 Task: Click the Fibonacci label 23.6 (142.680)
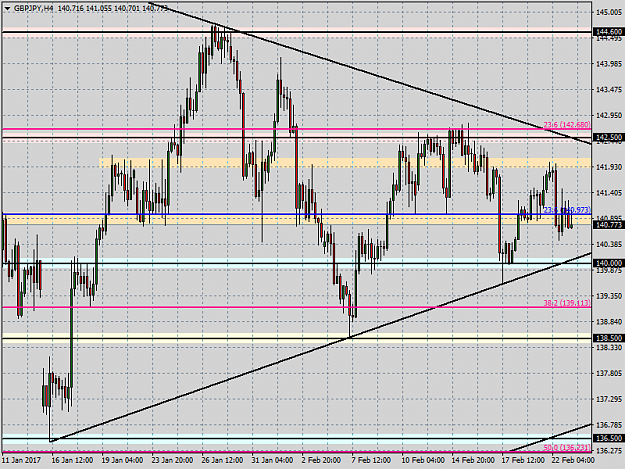pos(567,125)
